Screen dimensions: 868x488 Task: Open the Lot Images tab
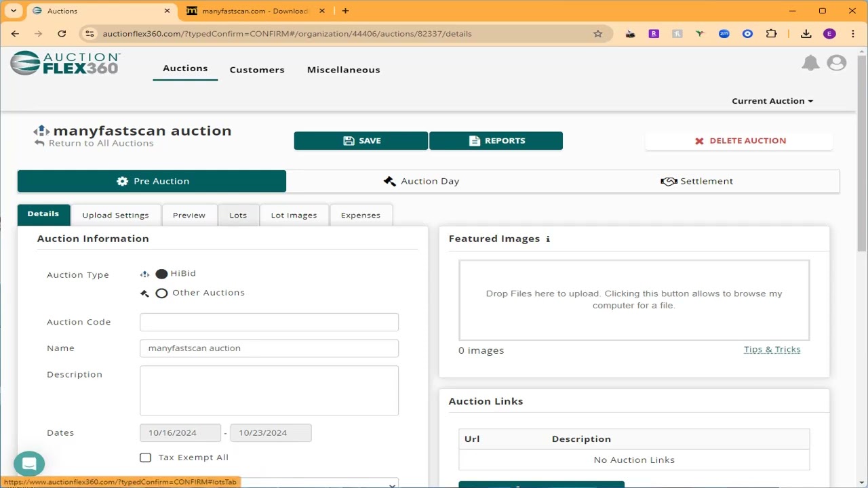294,215
